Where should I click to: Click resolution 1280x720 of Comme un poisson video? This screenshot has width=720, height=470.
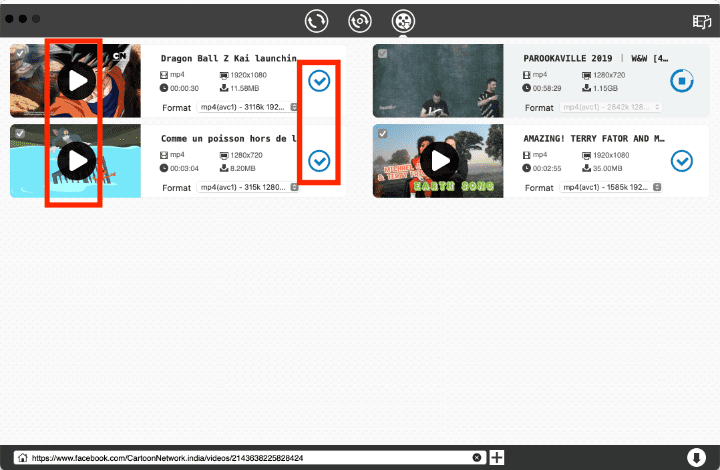point(246,155)
